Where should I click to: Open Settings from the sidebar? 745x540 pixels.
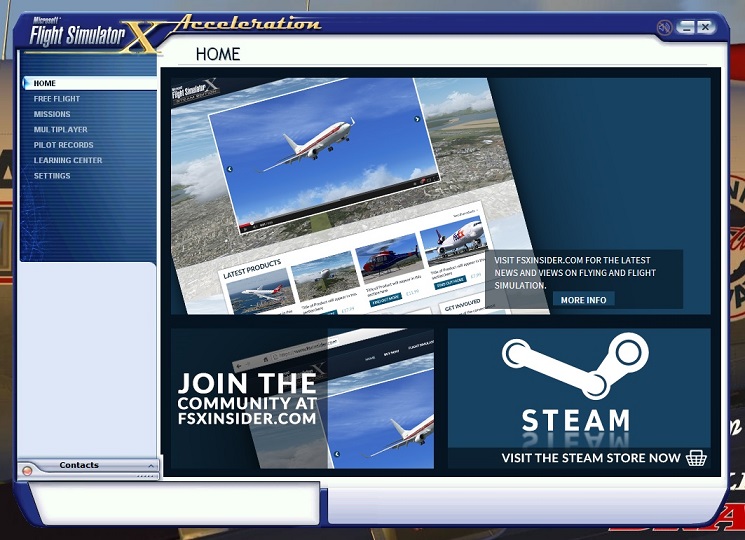52,176
